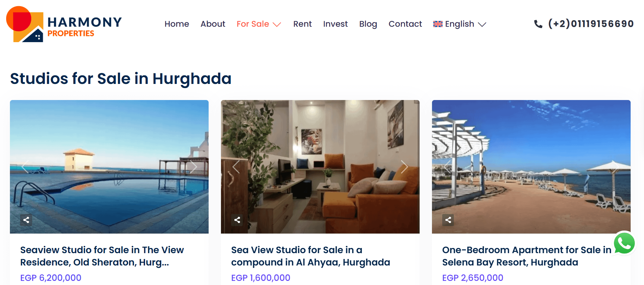644x285 pixels.
Task: Expand the For Sale dropdown menu
Action: pos(259,24)
